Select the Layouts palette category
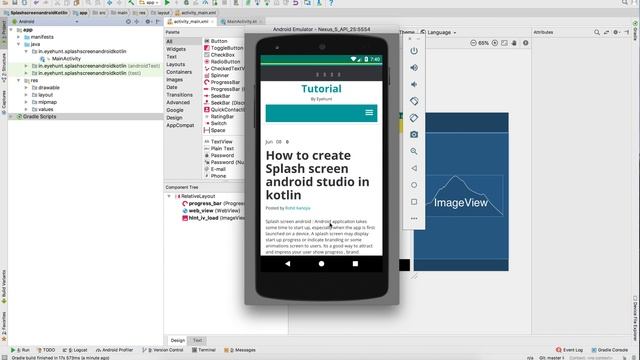640x360 pixels. pyautogui.click(x=176, y=64)
